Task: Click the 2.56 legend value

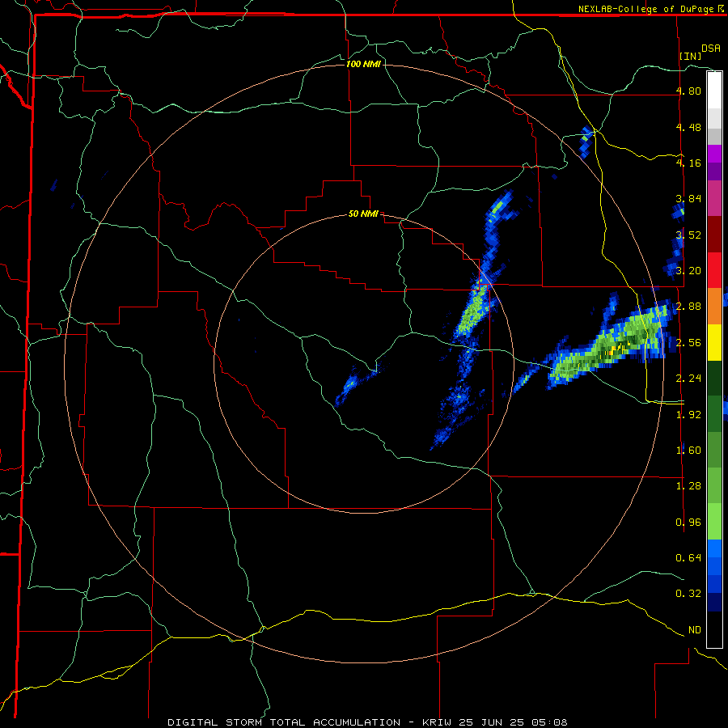Action: [688, 343]
